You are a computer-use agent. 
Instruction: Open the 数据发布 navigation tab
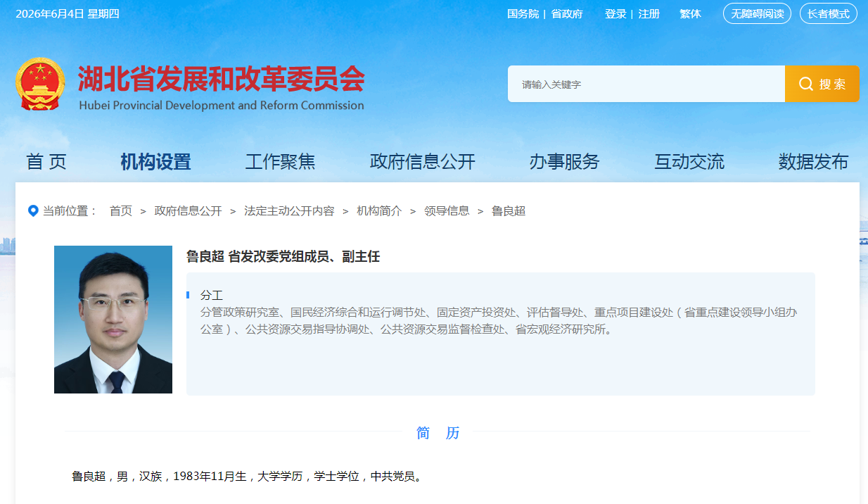[813, 162]
